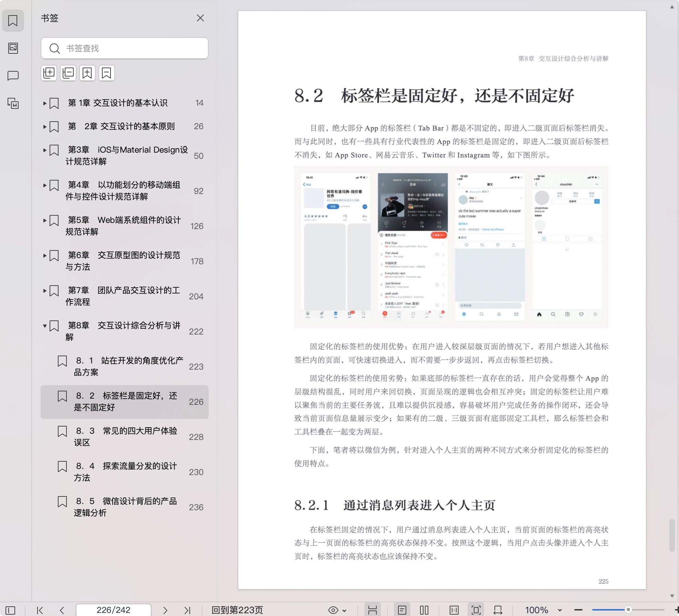Image resolution: width=679 pixels, height=616 pixels.
Task: Zoom out with the minus button
Action: [x=578, y=610]
